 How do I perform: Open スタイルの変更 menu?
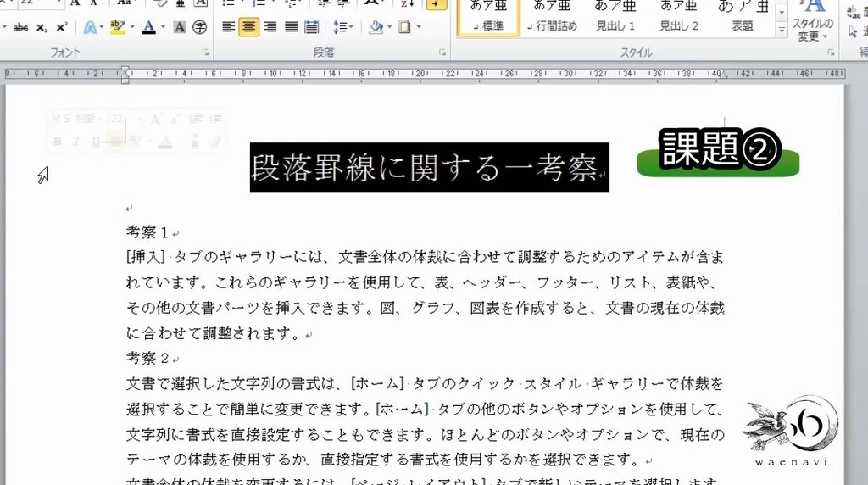[812, 22]
